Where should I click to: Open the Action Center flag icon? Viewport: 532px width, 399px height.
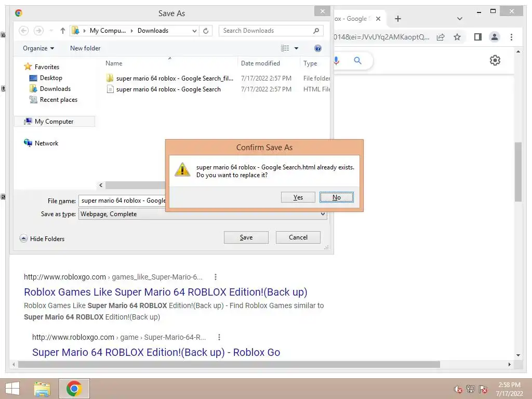coord(483,389)
